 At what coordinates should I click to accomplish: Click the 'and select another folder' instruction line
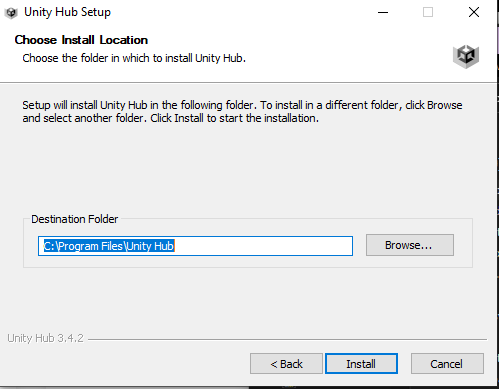[x=171, y=118]
